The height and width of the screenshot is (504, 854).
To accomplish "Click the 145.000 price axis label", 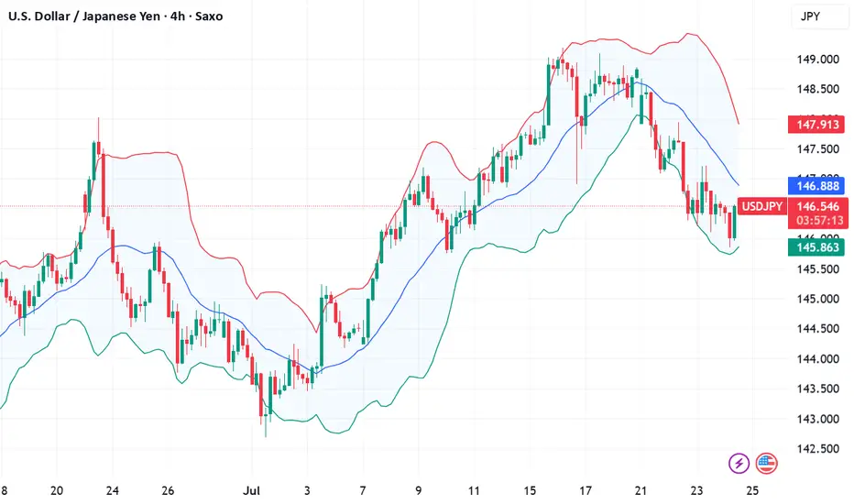I will click(817, 299).
